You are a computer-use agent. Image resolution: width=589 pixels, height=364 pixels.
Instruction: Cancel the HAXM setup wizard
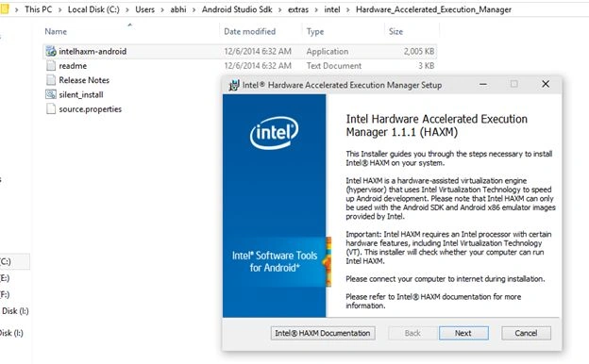[526, 333]
